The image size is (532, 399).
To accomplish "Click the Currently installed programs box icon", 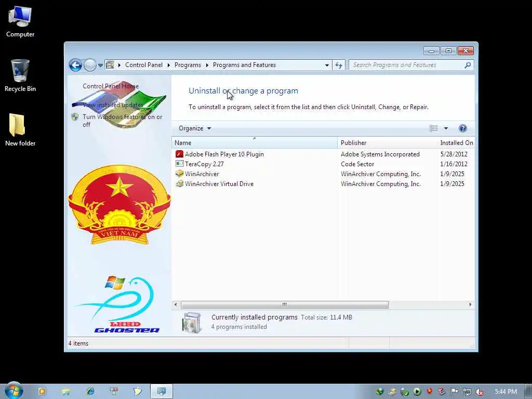I will pyautogui.click(x=192, y=322).
